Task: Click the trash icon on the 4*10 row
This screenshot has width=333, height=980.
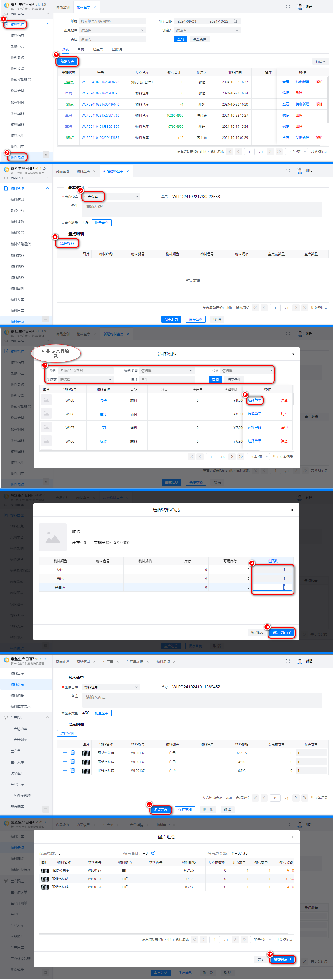Action: [73, 761]
